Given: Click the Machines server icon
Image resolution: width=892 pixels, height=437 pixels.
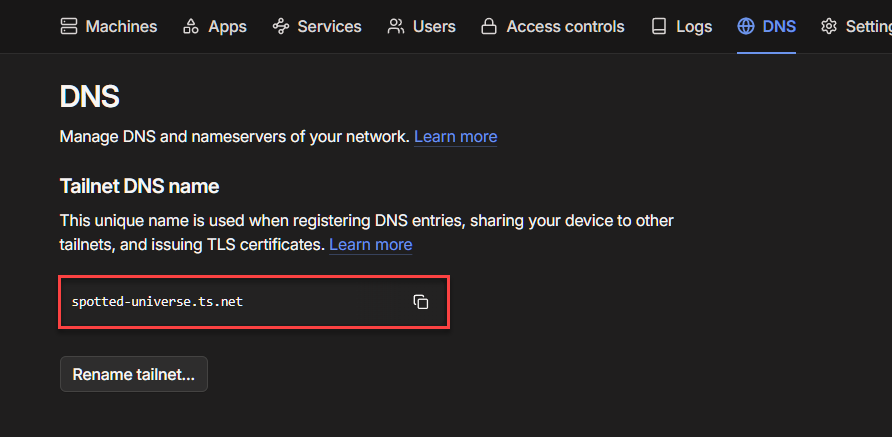Looking at the screenshot, I should click(69, 27).
